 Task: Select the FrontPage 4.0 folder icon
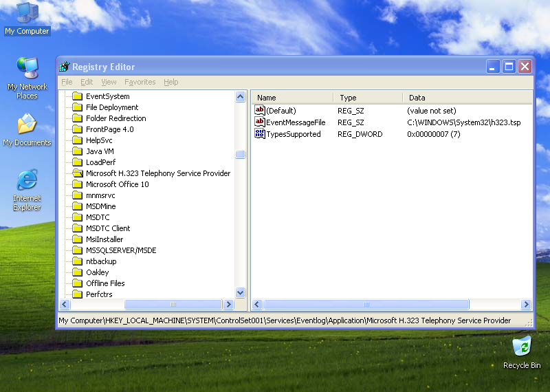[x=77, y=129]
